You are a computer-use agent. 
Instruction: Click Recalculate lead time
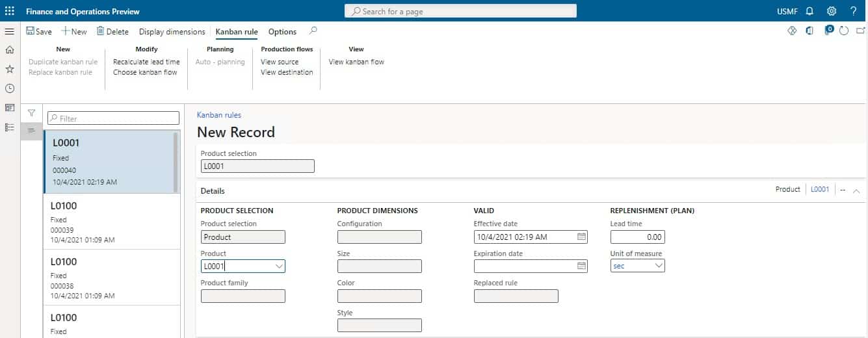(x=146, y=62)
